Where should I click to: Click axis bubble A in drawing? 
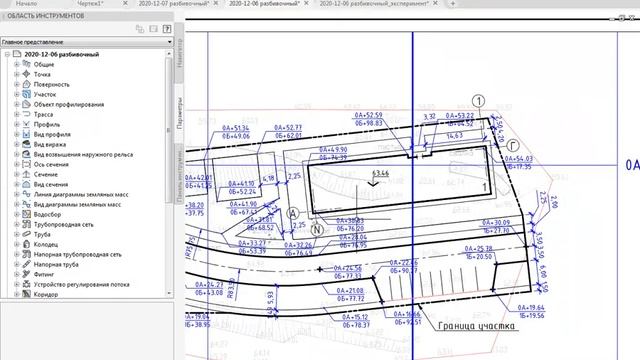pos(293,213)
